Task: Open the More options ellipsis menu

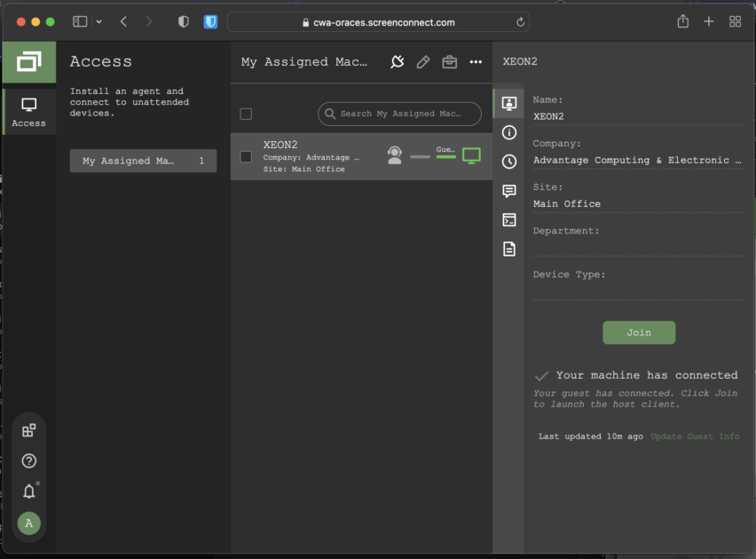Action: pyautogui.click(x=476, y=62)
